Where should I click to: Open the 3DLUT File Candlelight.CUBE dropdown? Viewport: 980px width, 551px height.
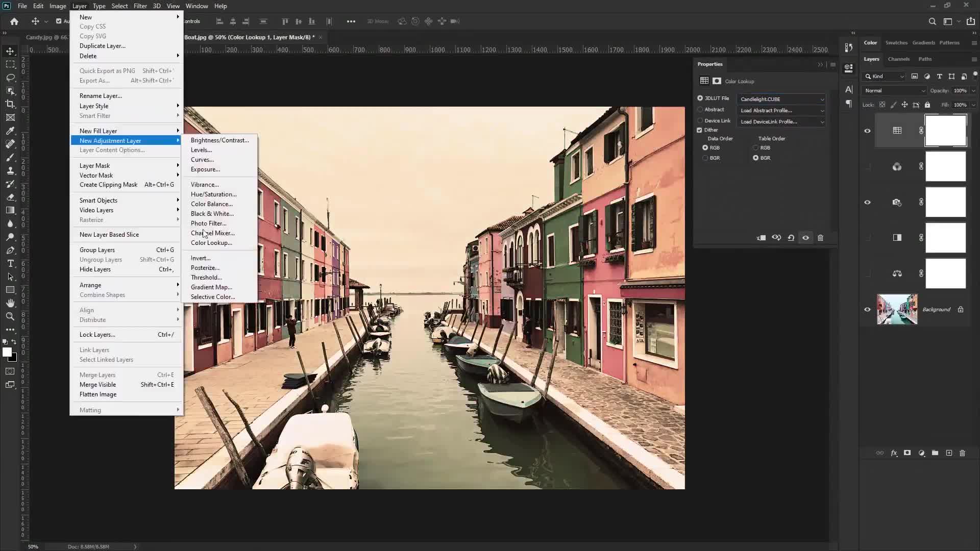[x=781, y=99]
